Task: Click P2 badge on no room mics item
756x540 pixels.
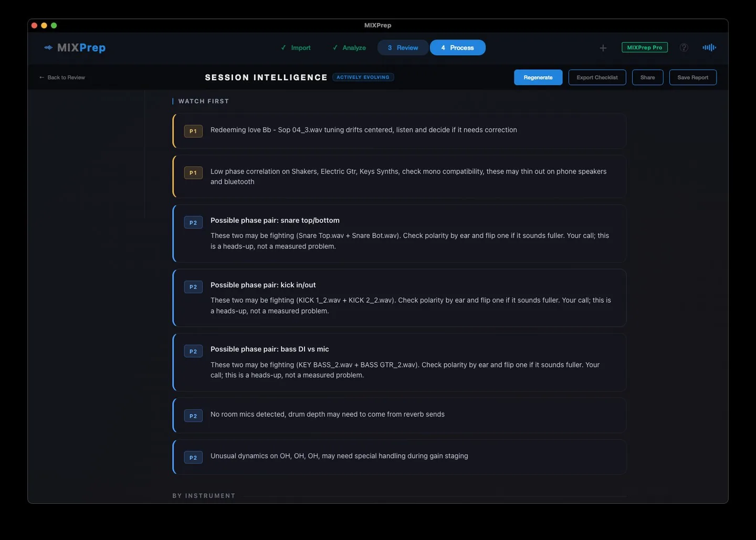Action: coord(193,416)
